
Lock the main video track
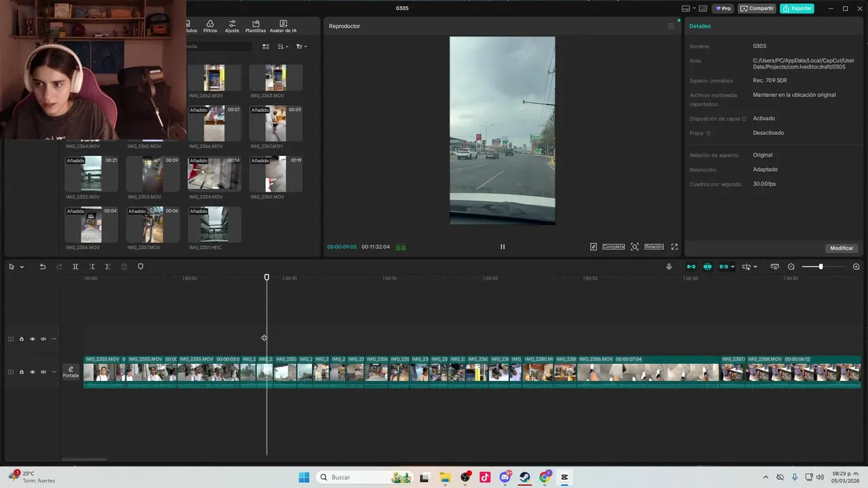tap(21, 372)
